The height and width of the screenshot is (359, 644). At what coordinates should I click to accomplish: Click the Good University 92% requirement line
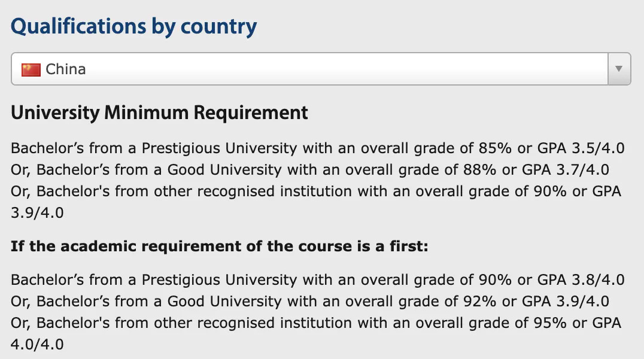point(239,301)
